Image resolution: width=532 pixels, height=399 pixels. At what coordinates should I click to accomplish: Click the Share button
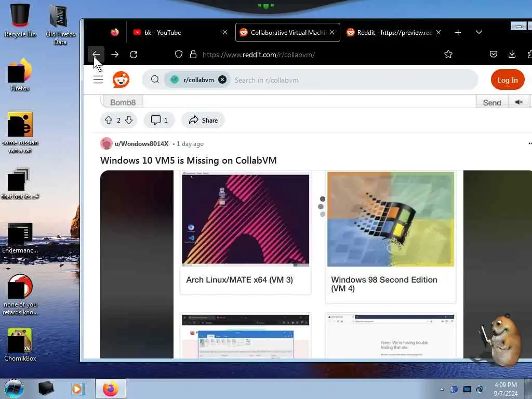(203, 120)
